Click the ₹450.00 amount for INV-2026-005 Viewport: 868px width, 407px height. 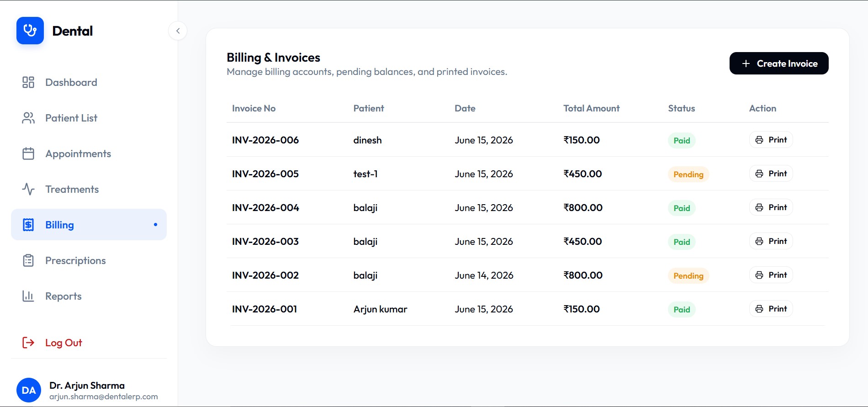pos(582,174)
